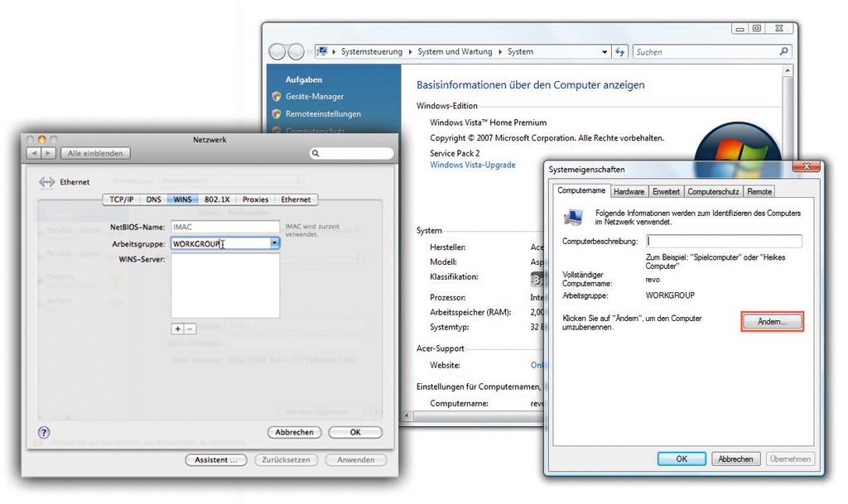Click OK in Netzwerk sheet
Viewport: 848px width, 504px height.
355,432
